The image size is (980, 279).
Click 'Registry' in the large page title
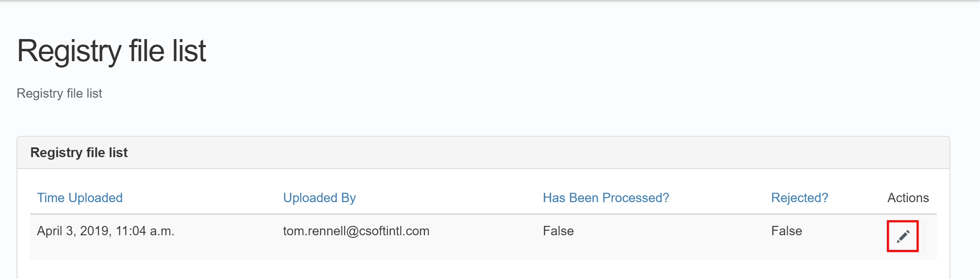point(69,51)
